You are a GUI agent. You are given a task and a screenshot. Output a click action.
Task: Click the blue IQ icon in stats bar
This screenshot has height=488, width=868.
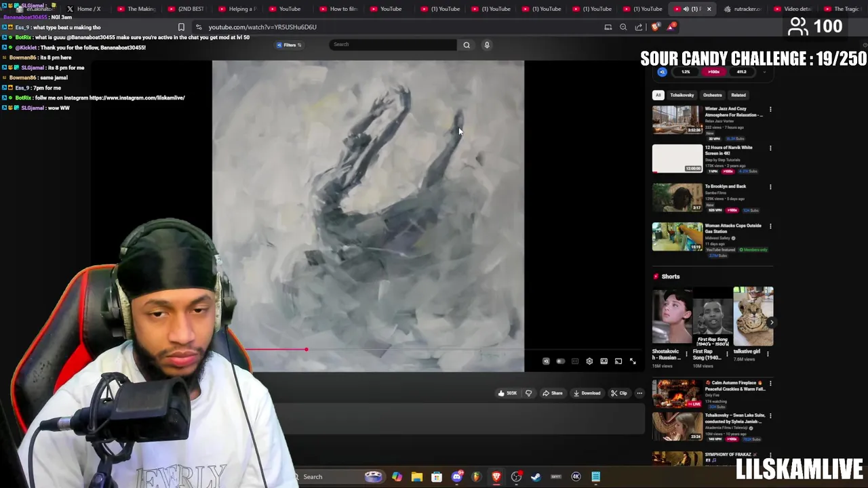(x=663, y=72)
